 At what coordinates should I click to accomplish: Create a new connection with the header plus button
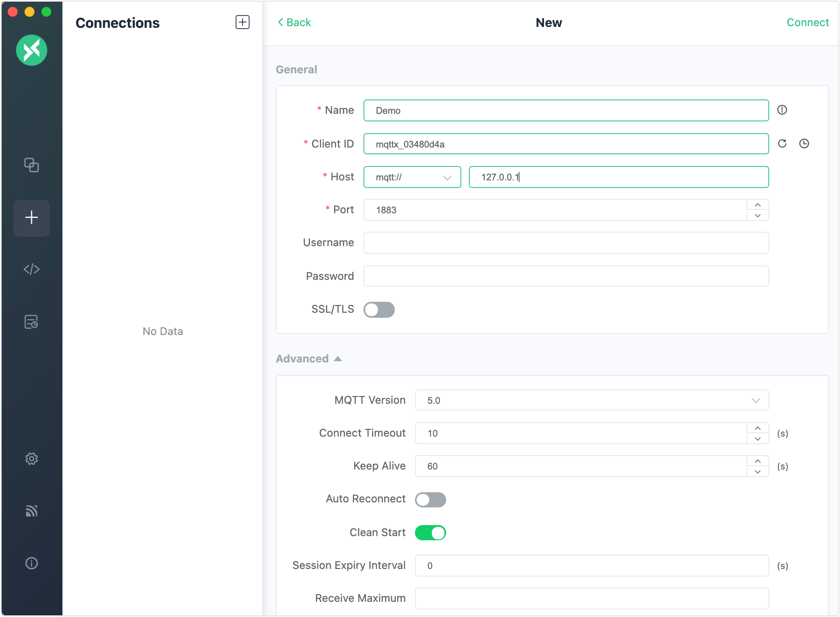[242, 22]
